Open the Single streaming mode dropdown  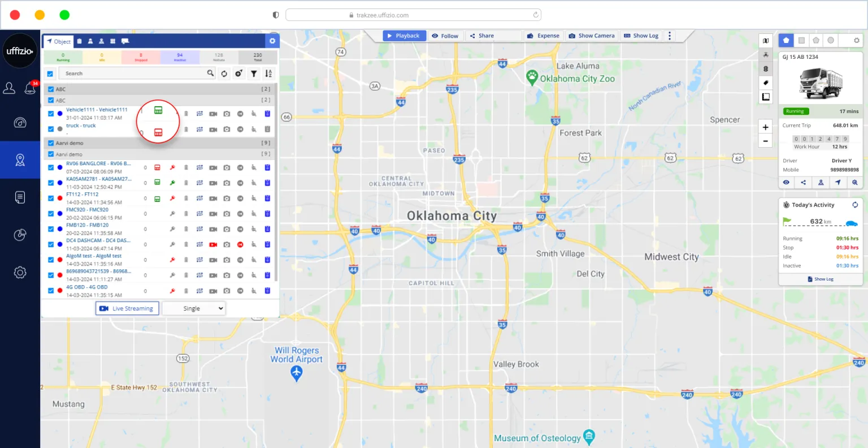click(x=194, y=308)
